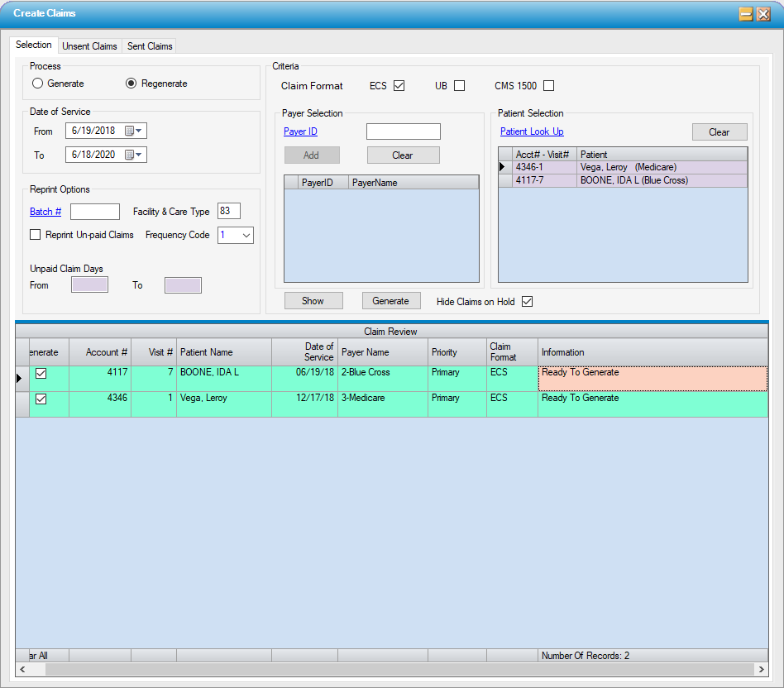Viewport: 784px width, 688px height.
Task: Uncheck the ECS claim format checkbox
Action: click(399, 86)
